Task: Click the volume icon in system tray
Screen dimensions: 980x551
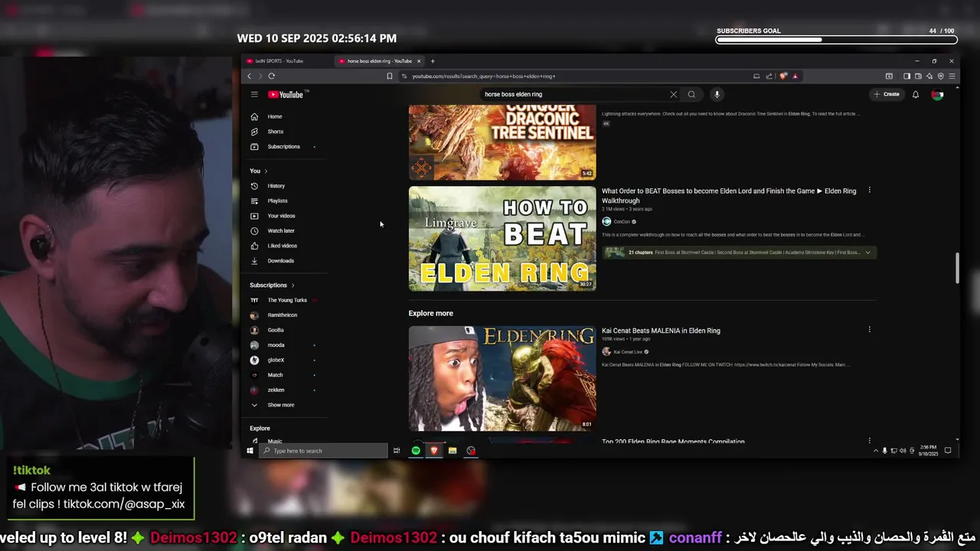Action: click(x=903, y=451)
